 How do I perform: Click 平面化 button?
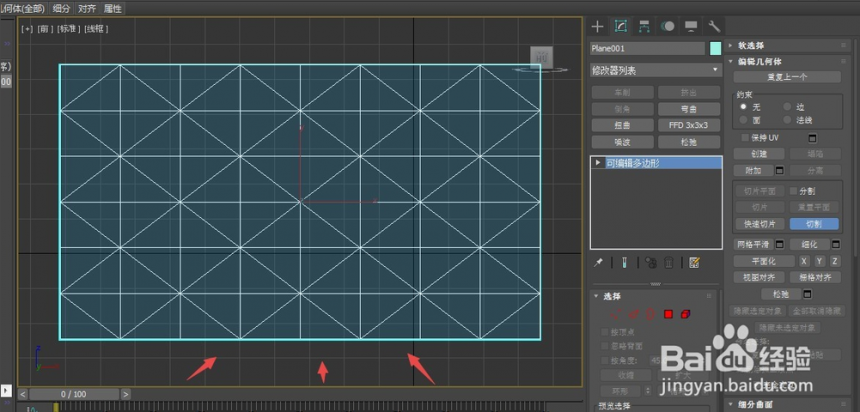[x=764, y=261]
